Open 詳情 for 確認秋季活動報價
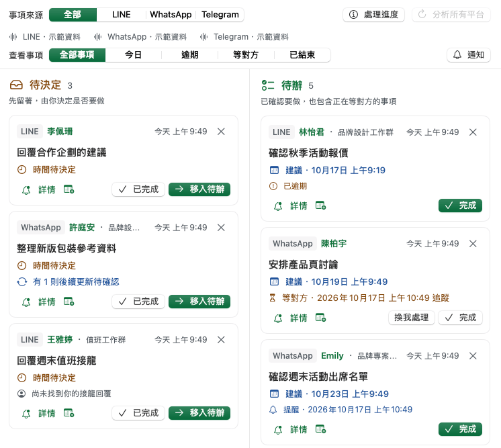This screenshot has height=448, width=501. (x=298, y=206)
